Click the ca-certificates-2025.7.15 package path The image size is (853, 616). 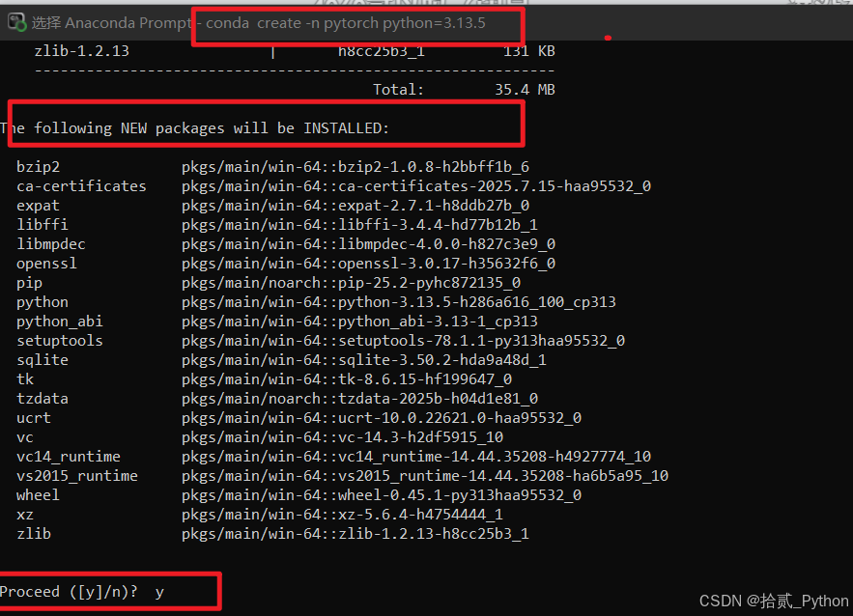pos(416,186)
